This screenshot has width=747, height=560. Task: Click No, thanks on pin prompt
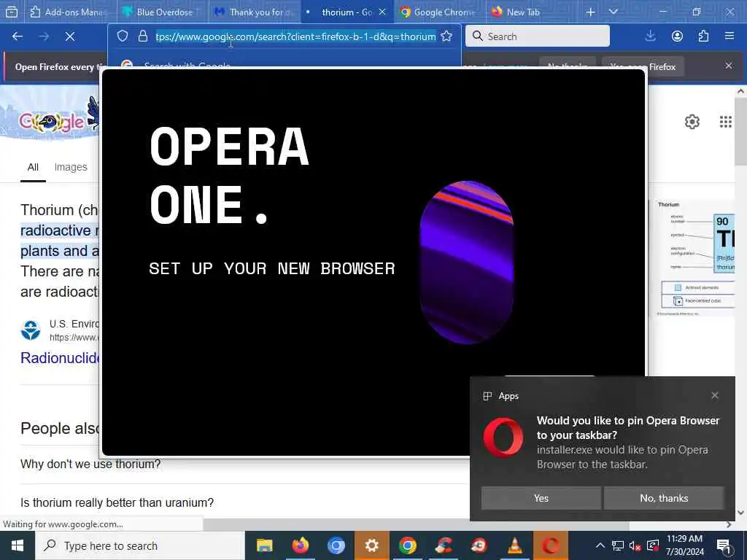click(664, 498)
